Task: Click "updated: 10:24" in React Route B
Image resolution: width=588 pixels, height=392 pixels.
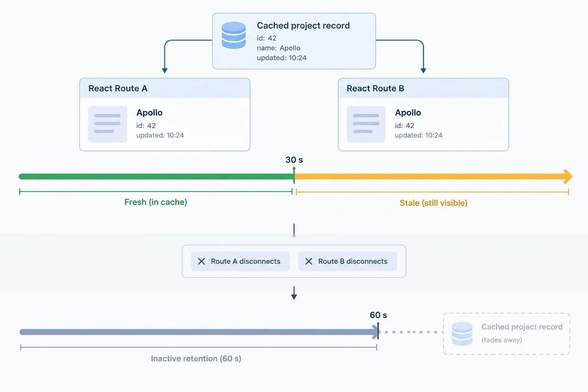Action: click(419, 135)
